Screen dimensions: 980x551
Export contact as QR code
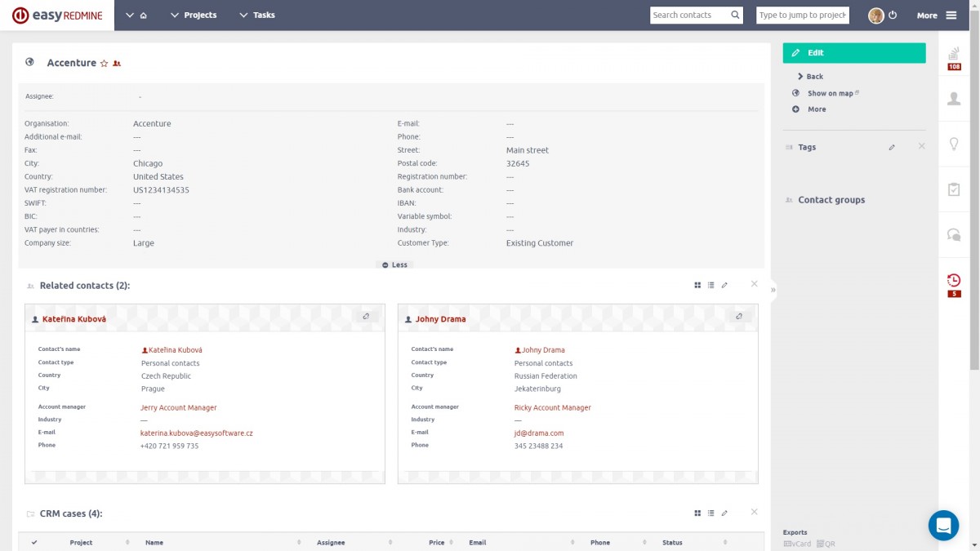[x=825, y=544]
